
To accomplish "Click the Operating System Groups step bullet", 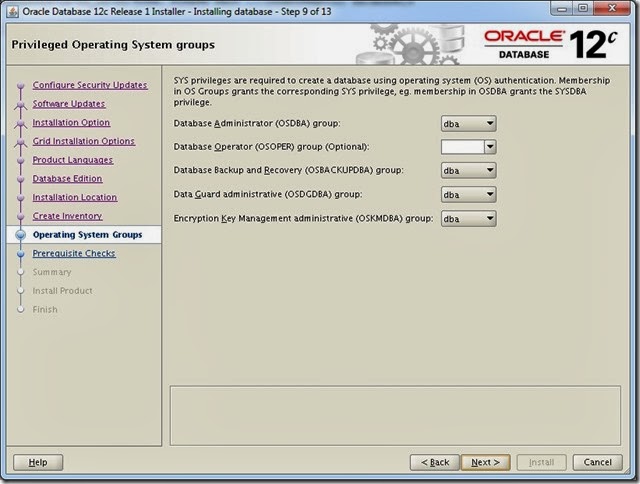I will tap(20, 235).
